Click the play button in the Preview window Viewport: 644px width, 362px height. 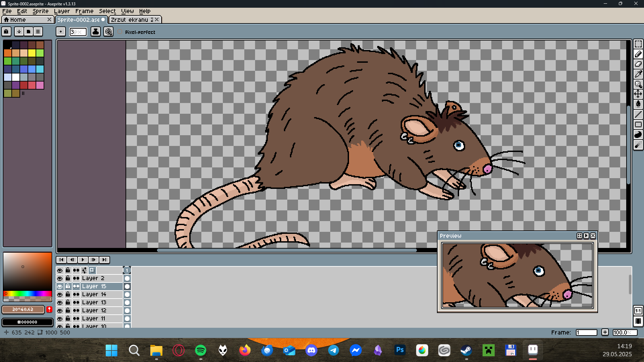click(586, 236)
